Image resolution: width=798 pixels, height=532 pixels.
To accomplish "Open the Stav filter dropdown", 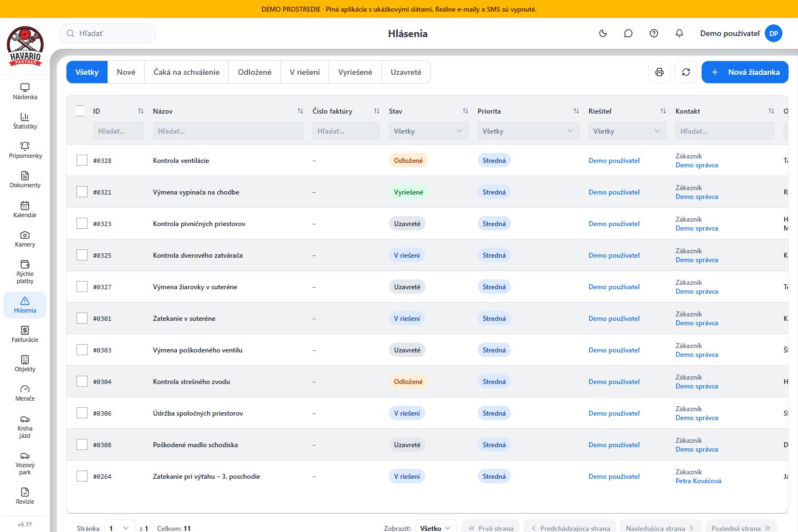I will (x=429, y=131).
